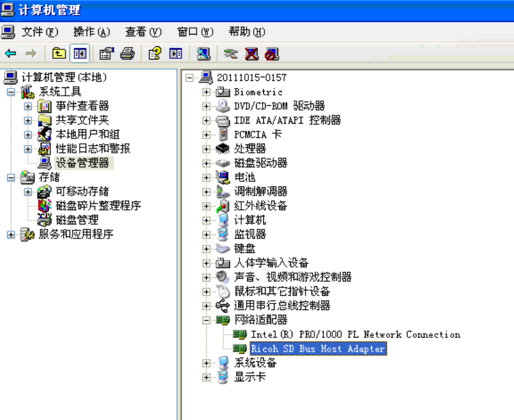This screenshot has height=420, width=514.
Task: Click the 键盘 keyboard icon
Action: coord(223,249)
